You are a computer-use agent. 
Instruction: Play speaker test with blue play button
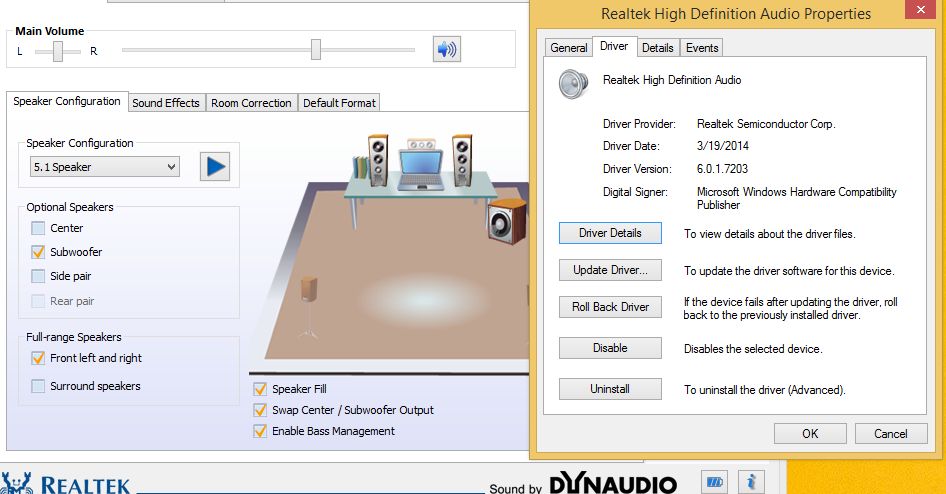215,166
